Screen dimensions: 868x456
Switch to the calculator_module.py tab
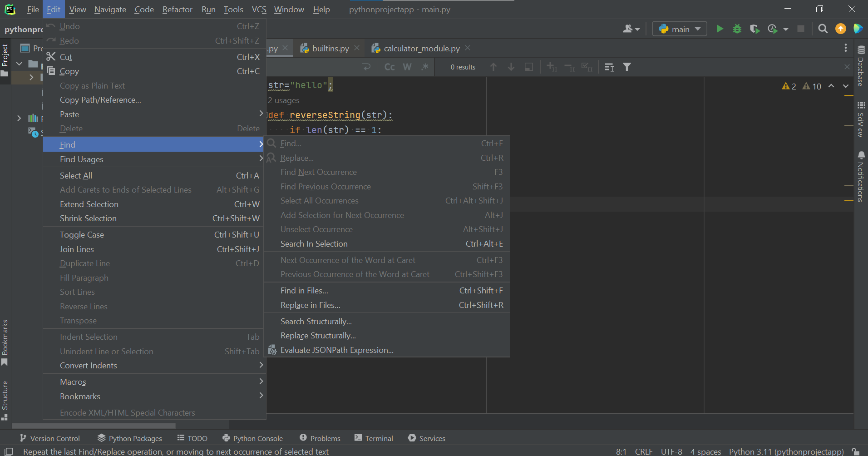pyautogui.click(x=421, y=49)
